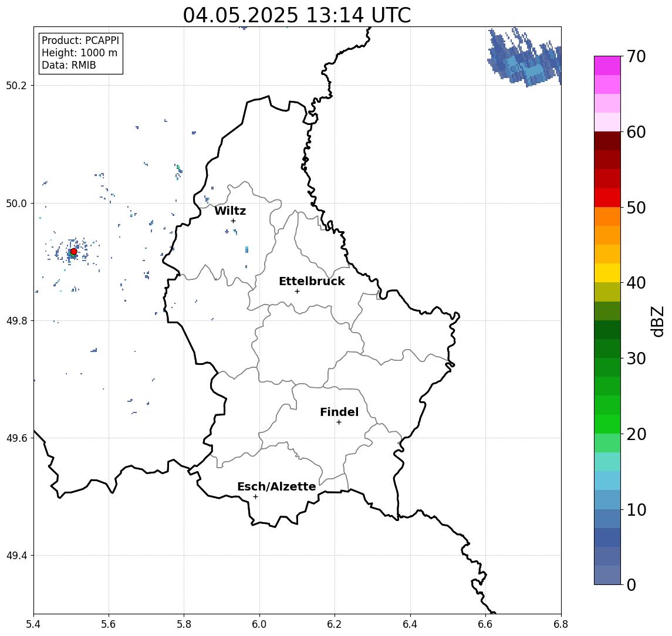Viewport: 672px width, 636px height.
Task: Click the dBZ colorbar label
Action: tap(657, 321)
